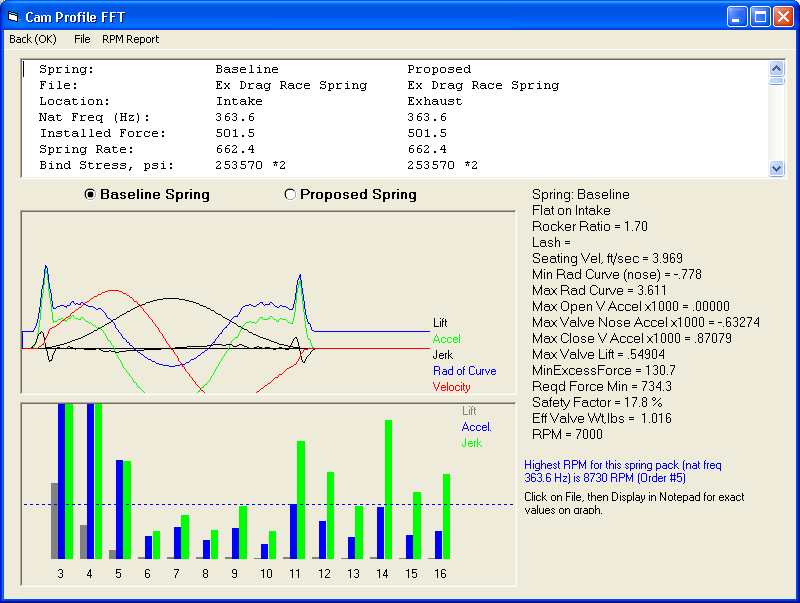Open the Back (OK) menu
Image resolution: width=800 pixels, height=603 pixels.
tap(33, 39)
